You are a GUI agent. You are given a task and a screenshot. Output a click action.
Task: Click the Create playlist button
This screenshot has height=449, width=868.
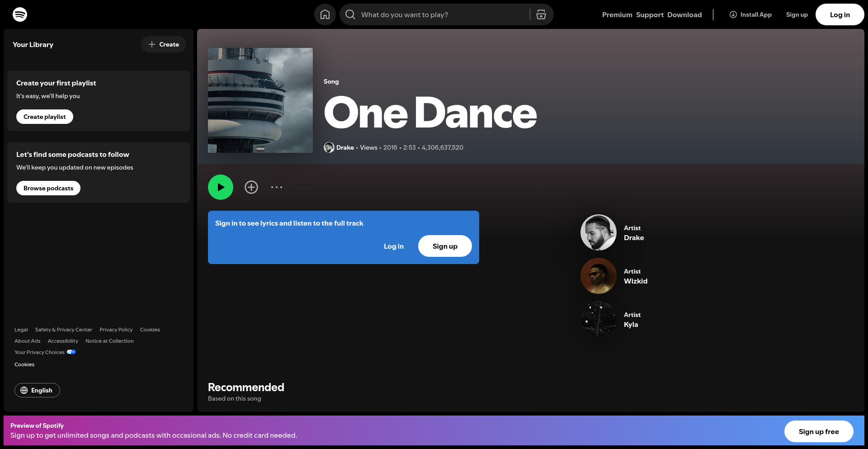[45, 117]
